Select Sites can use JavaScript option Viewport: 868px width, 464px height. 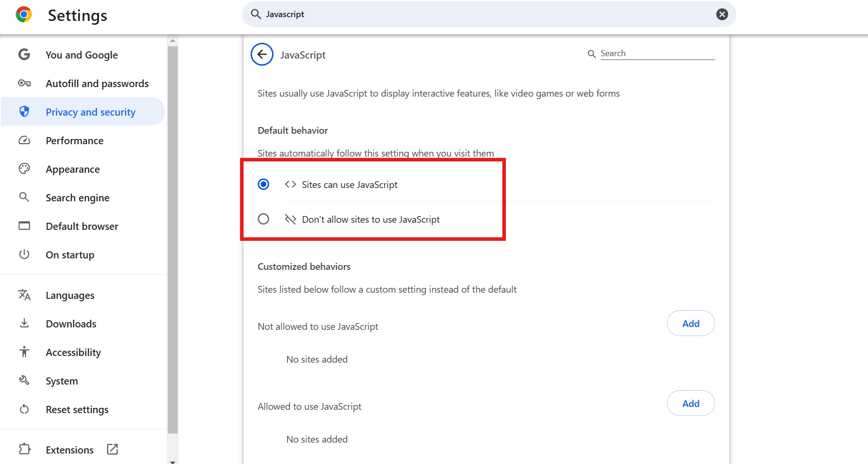click(x=263, y=184)
